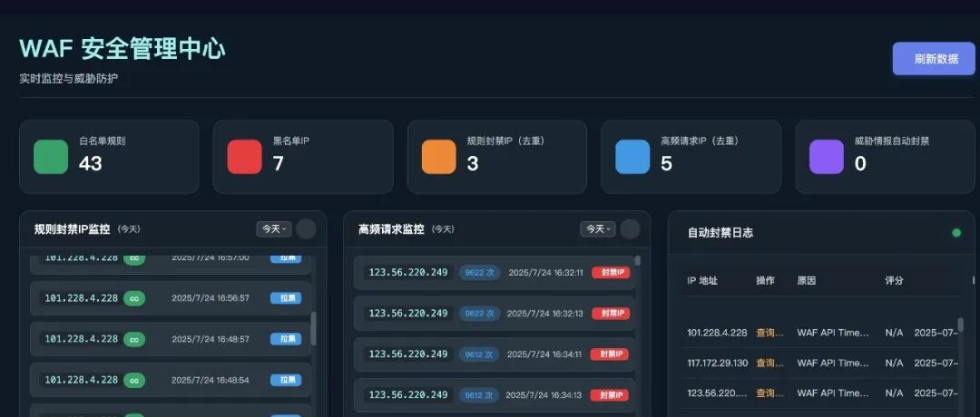Image resolution: width=980 pixels, height=417 pixels.
Task: Click the 9612 次 badge in 16:34:11 row
Action: point(479,354)
